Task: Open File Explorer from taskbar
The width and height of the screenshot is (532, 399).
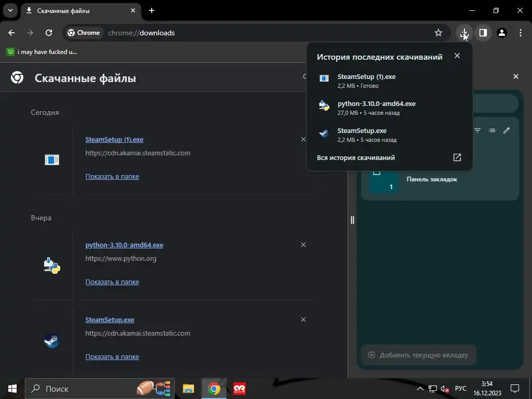Action: [188, 389]
